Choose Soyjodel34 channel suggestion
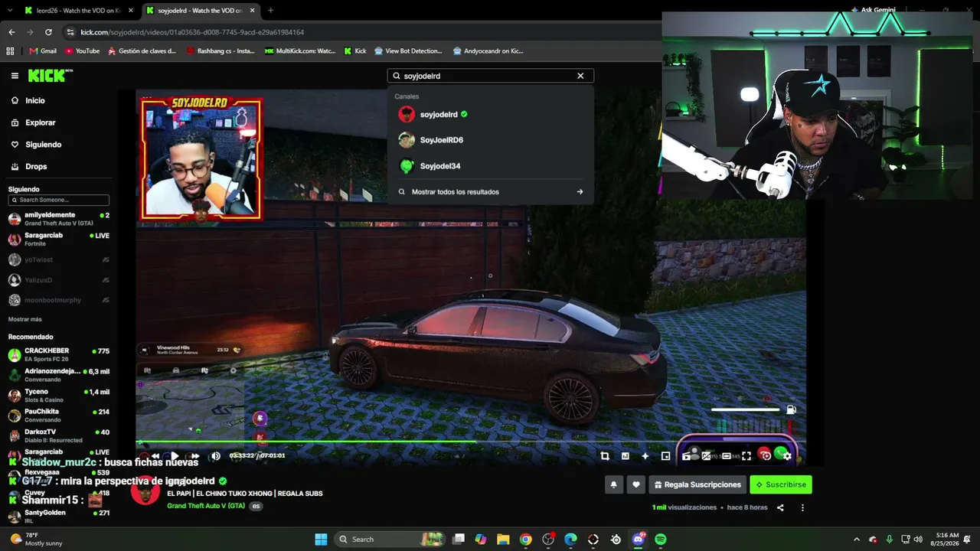Image resolution: width=980 pixels, height=551 pixels. [490, 166]
